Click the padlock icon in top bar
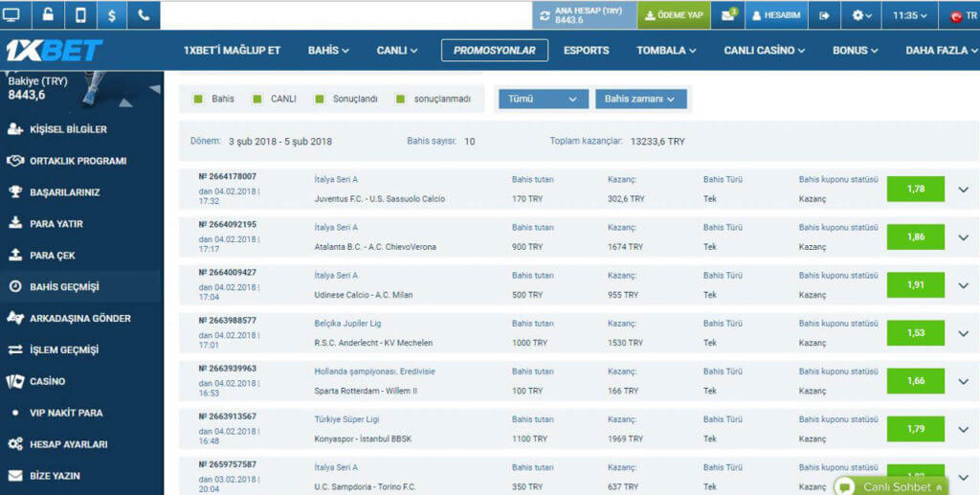The width and height of the screenshot is (980, 495). click(x=48, y=15)
